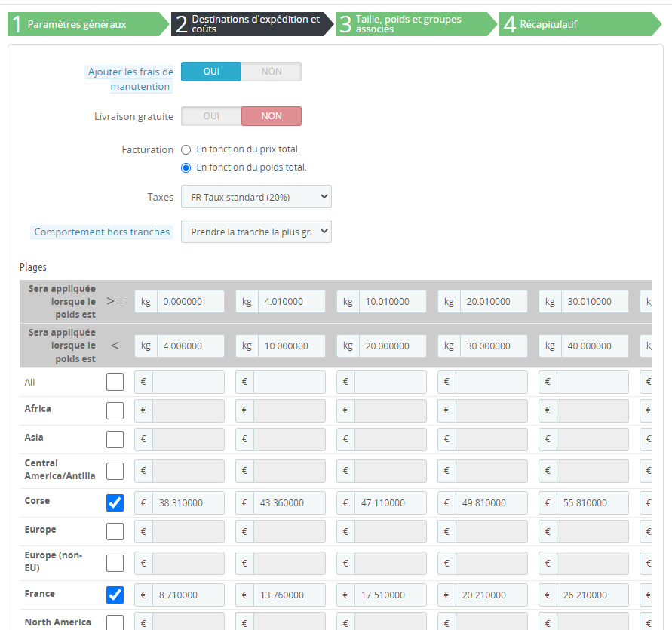
Task: Open step 4 Récapitulatif
Action: point(580,24)
